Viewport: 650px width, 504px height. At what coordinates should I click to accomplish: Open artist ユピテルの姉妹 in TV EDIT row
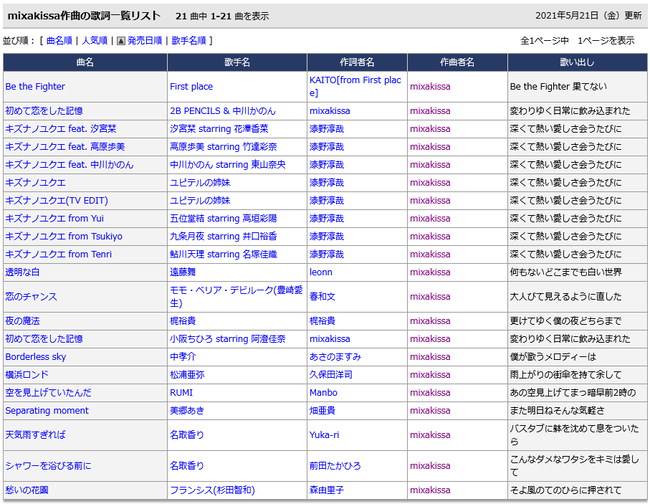click(x=200, y=201)
